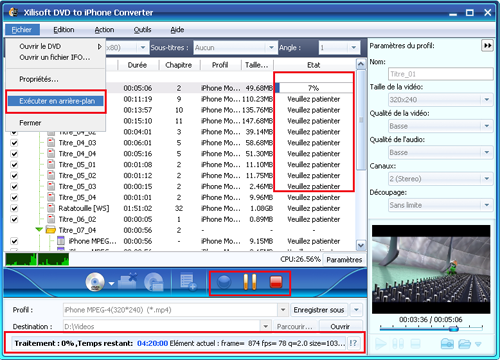500x360 pixels.
Task: Uncheck the Titre_04_04 checkbox
Action: click(x=14, y=154)
